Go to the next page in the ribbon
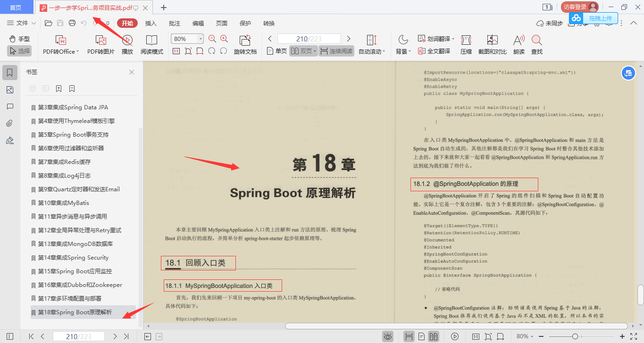 [x=349, y=39]
